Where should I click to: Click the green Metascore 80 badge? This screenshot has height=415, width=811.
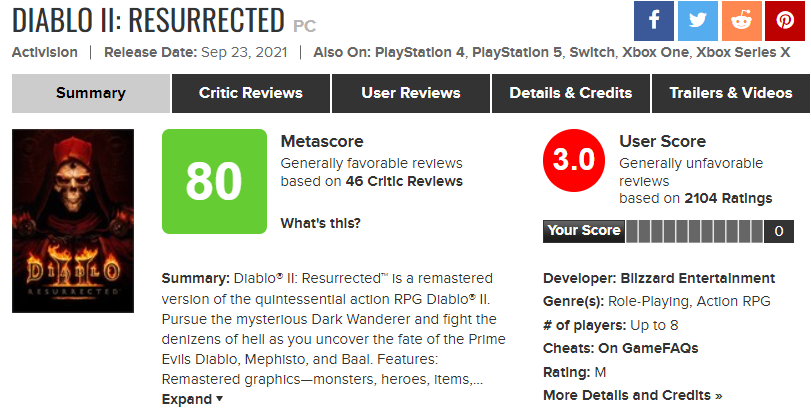click(214, 181)
